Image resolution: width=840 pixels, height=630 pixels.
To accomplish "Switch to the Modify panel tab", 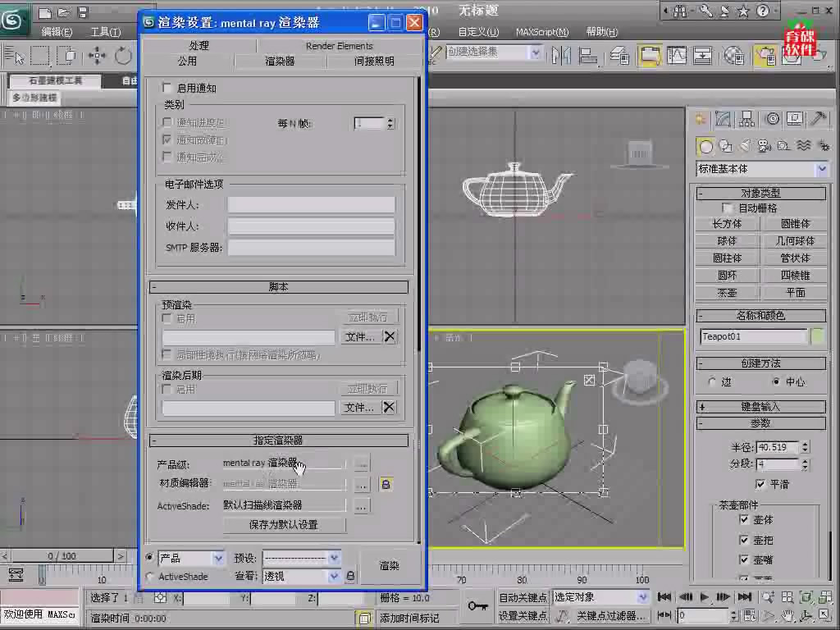I will (x=724, y=119).
